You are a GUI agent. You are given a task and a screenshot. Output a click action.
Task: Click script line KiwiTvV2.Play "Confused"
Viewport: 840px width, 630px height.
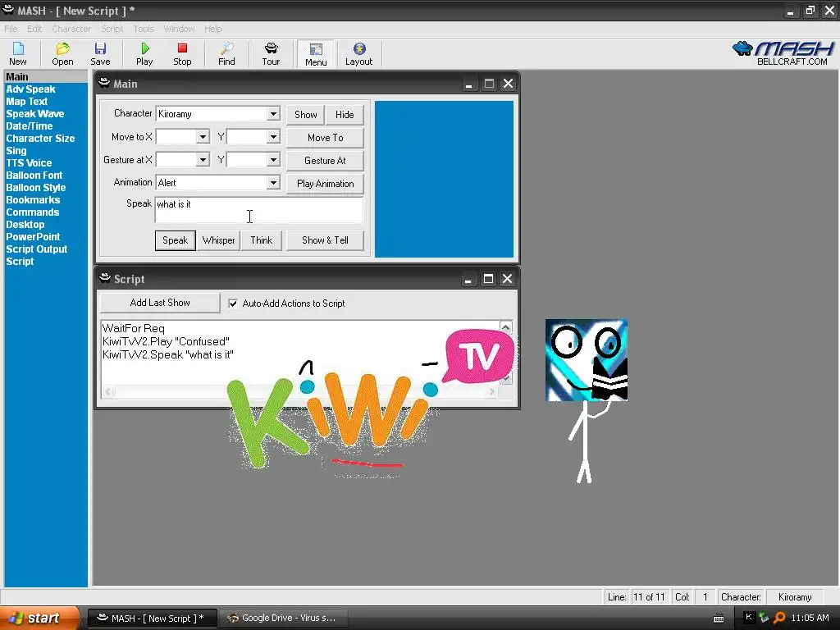[x=166, y=342]
